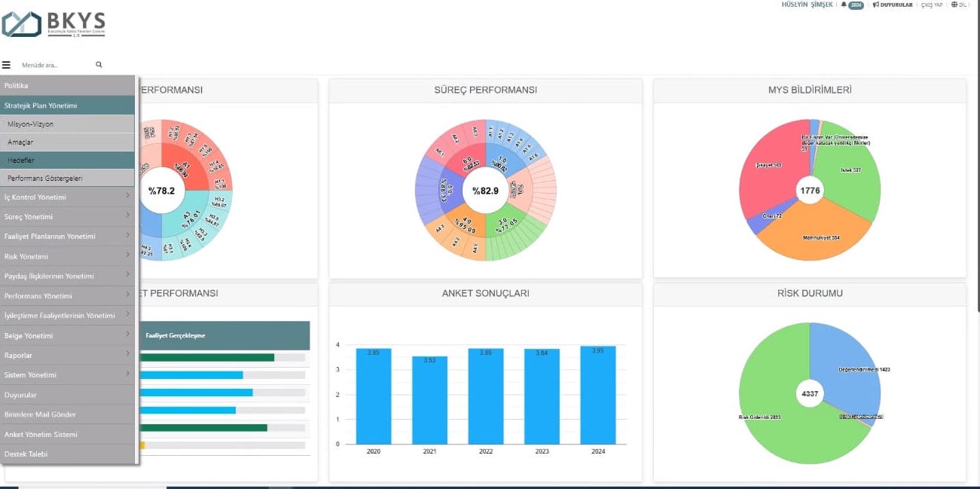Expand İç Kontrol Yönetimi menu
The width and height of the screenshot is (980, 489).
127,197
